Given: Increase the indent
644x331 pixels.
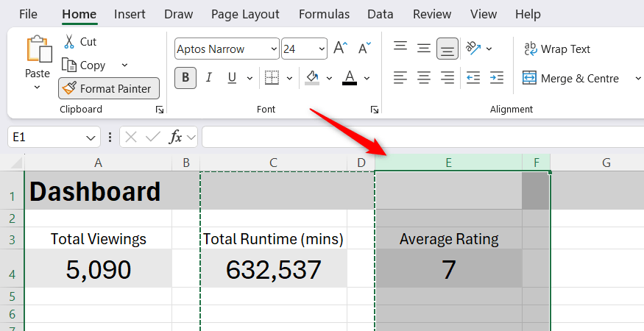Looking at the screenshot, I should pyautogui.click(x=497, y=78).
